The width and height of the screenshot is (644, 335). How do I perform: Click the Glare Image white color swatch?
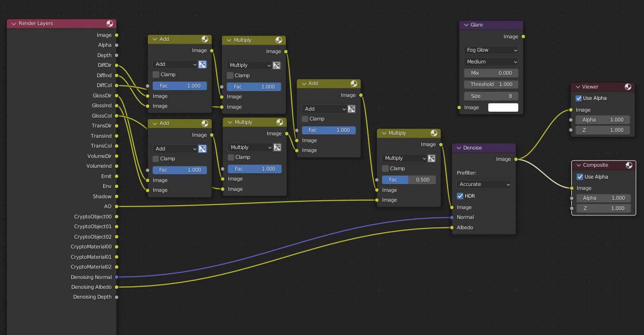[503, 107]
